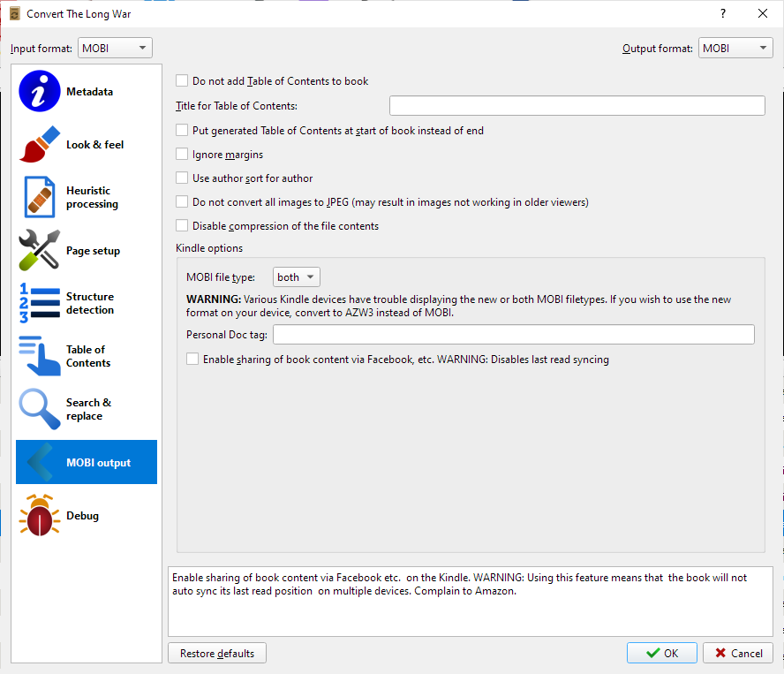Click the Look & feel paintbrush icon
Screen dimensions: 784x674
point(40,144)
